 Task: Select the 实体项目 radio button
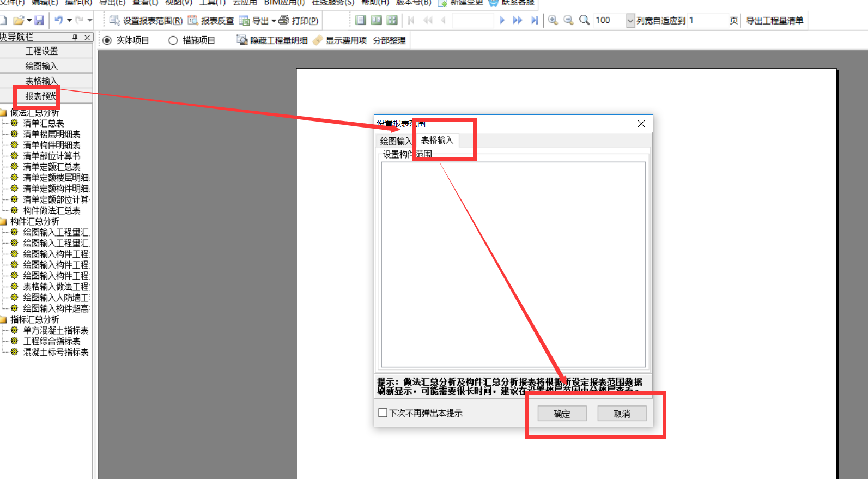point(107,40)
